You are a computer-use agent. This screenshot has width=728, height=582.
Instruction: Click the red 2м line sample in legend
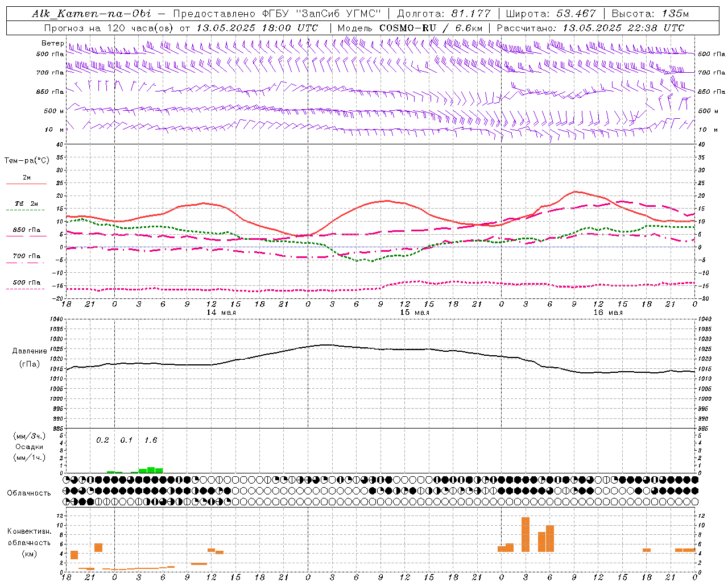(x=26, y=184)
